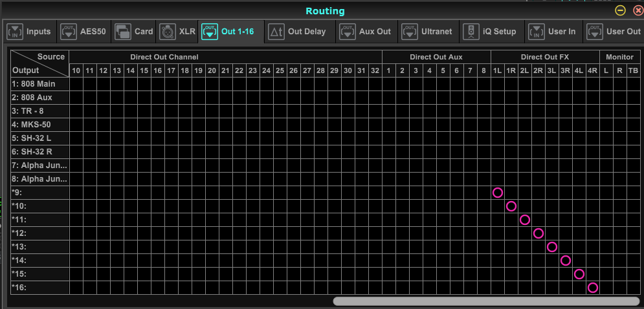Route SH-32 L output to FX 1L

[x=497, y=138]
